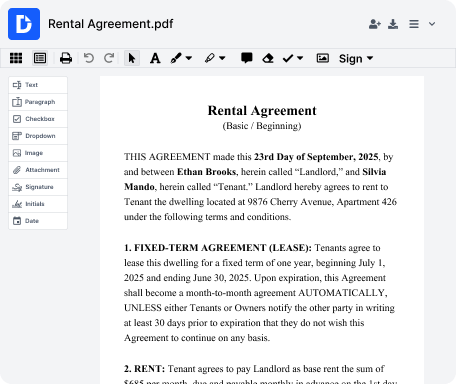This screenshot has height=384, width=456.
Task: Add a Date field from sidebar
Action: click(38, 221)
